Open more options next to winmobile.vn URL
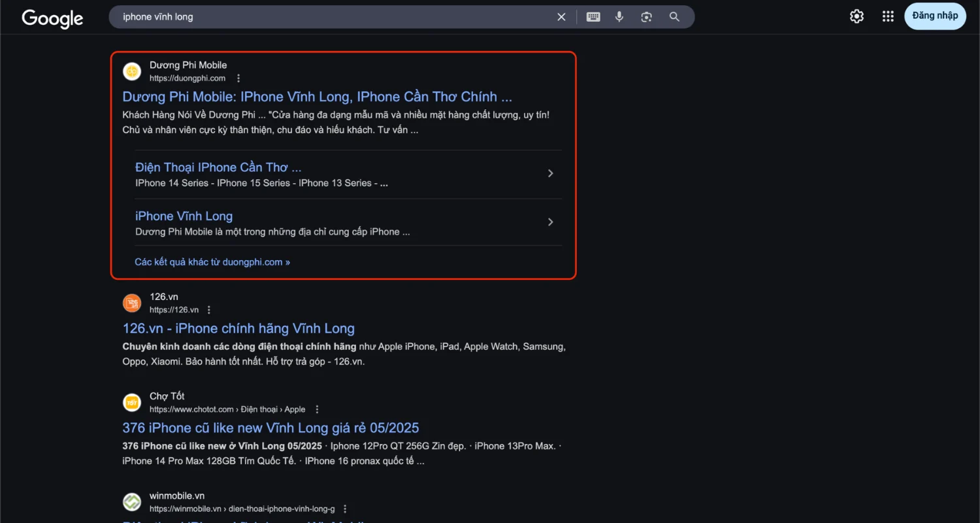This screenshot has width=980, height=523. coord(345,509)
